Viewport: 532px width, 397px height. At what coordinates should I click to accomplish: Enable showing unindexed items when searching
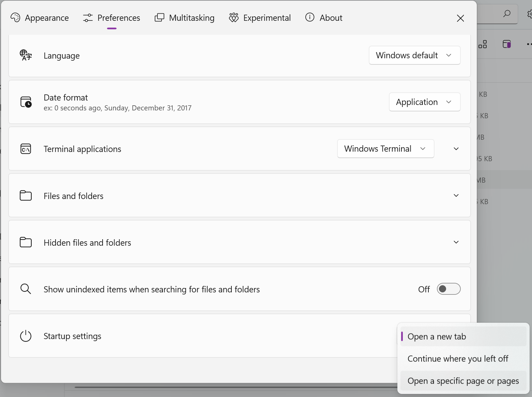(x=449, y=289)
